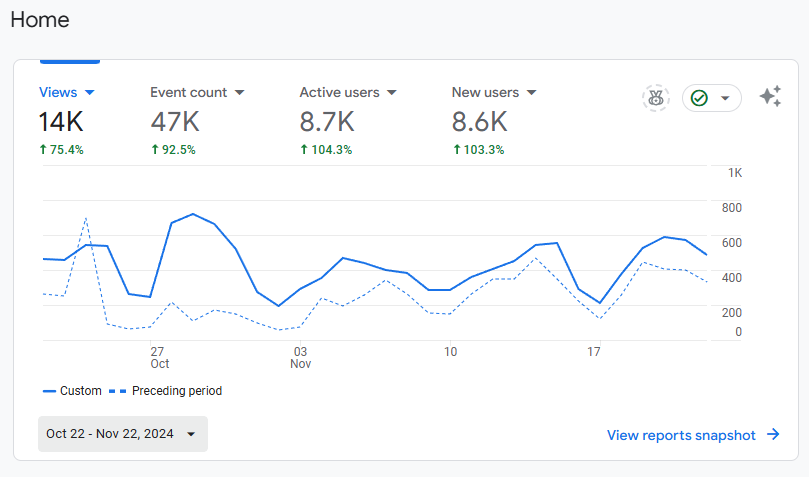This screenshot has width=809, height=477.
Task: Click the 104.3% increase indicator
Action: tap(326, 150)
